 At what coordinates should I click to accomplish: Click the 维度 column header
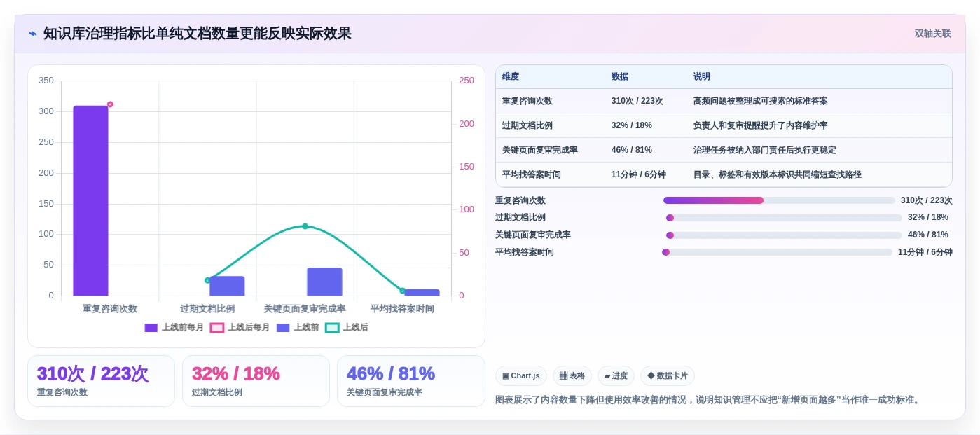click(511, 77)
